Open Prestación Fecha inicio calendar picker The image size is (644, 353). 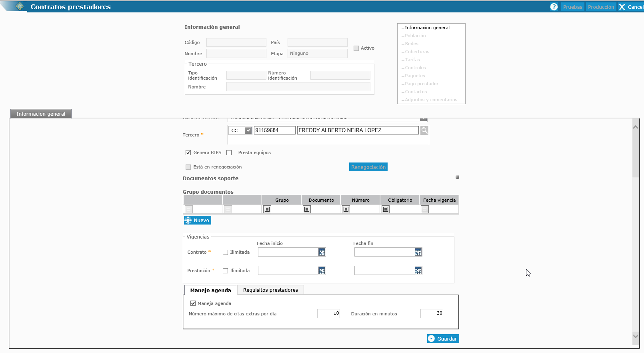click(322, 271)
